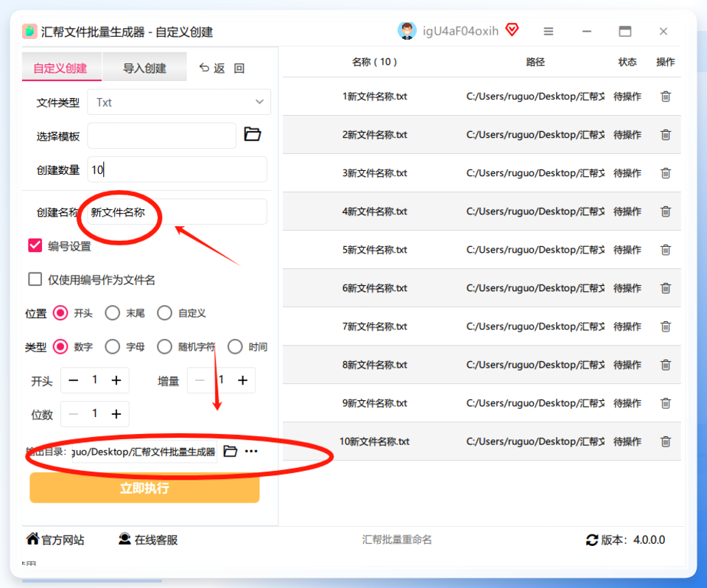Decrease the 位数 digit count
This screenshot has height=588, width=707.
pos(74,414)
